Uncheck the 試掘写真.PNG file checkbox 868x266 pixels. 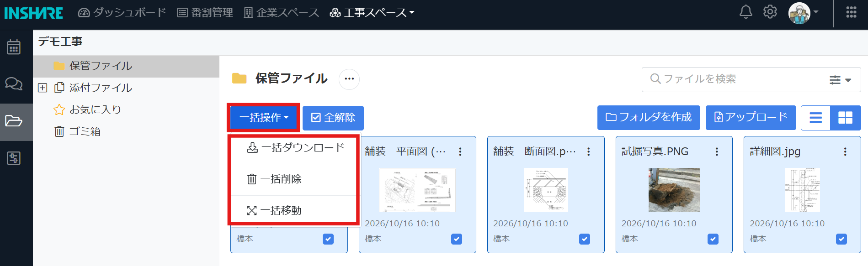713,239
